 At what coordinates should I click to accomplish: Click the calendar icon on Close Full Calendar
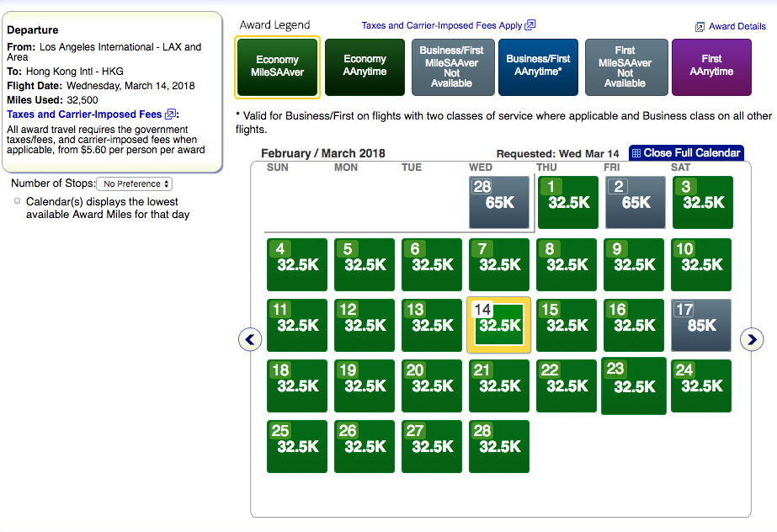point(636,153)
